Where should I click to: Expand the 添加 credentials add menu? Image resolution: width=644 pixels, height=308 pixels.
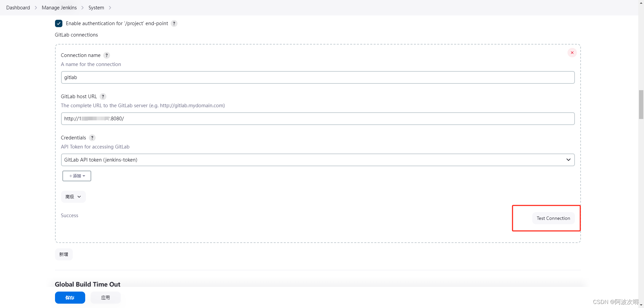click(x=77, y=176)
